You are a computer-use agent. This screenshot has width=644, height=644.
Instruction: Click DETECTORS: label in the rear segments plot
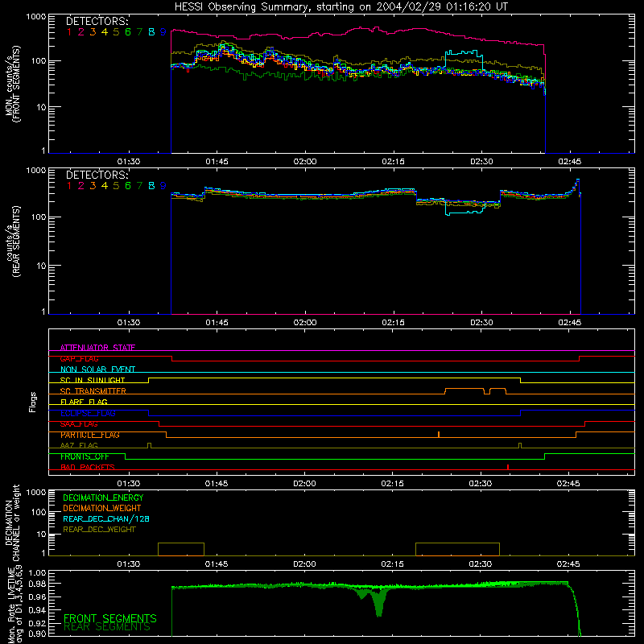tap(97, 175)
